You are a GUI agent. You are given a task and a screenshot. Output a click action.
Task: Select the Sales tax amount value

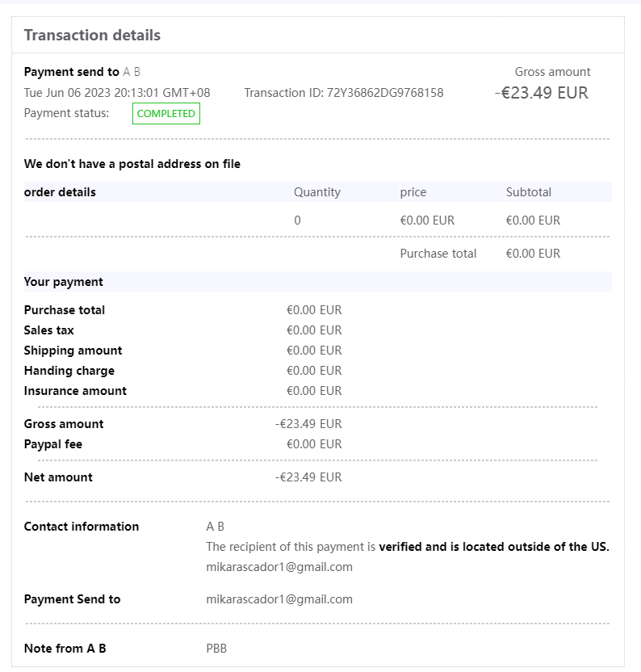tap(314, 330)
